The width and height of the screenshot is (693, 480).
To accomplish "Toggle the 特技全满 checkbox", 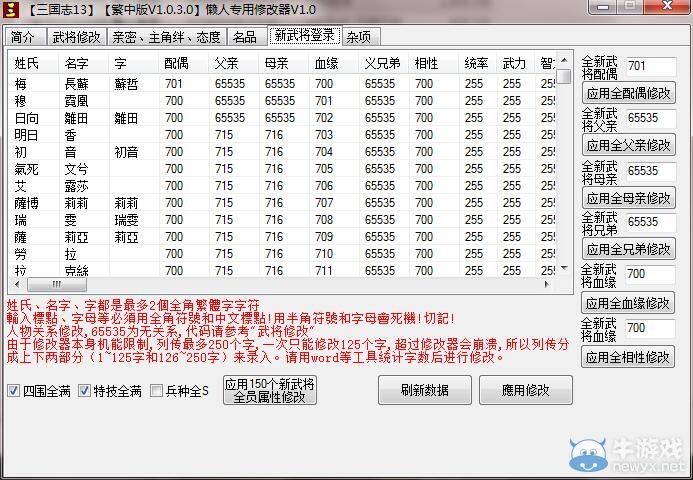I will [84, 391].
